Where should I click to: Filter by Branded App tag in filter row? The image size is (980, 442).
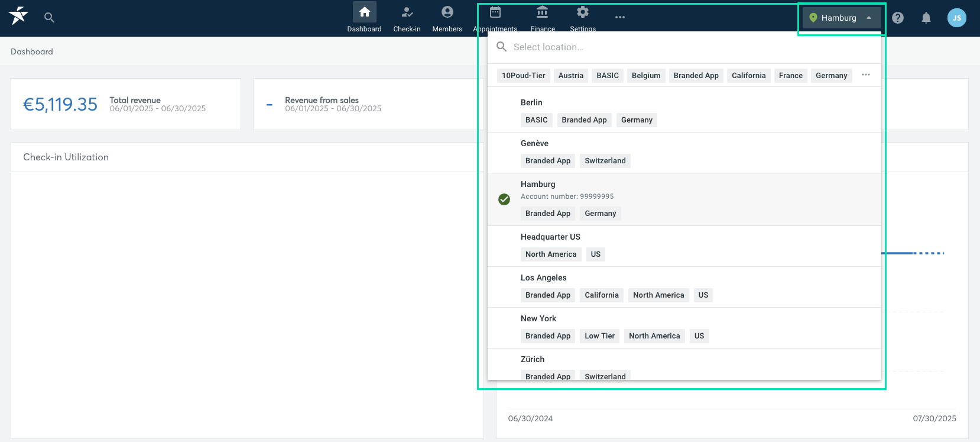(x=696, y=76)
